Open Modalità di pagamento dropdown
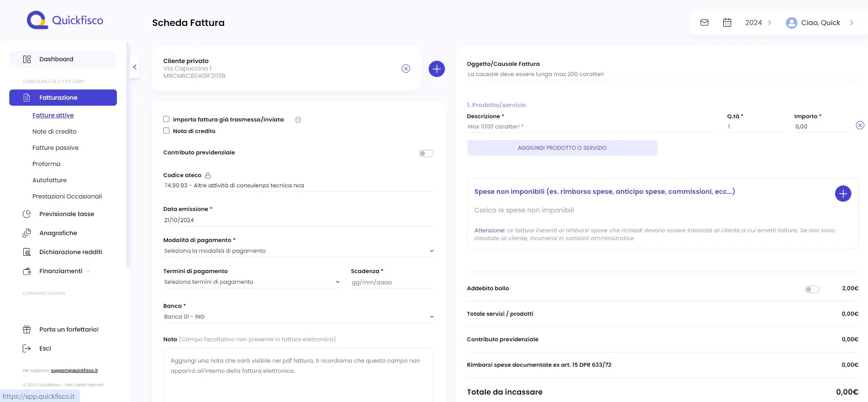Viewport: 868px width, 402px height. (x=298, y=251)
